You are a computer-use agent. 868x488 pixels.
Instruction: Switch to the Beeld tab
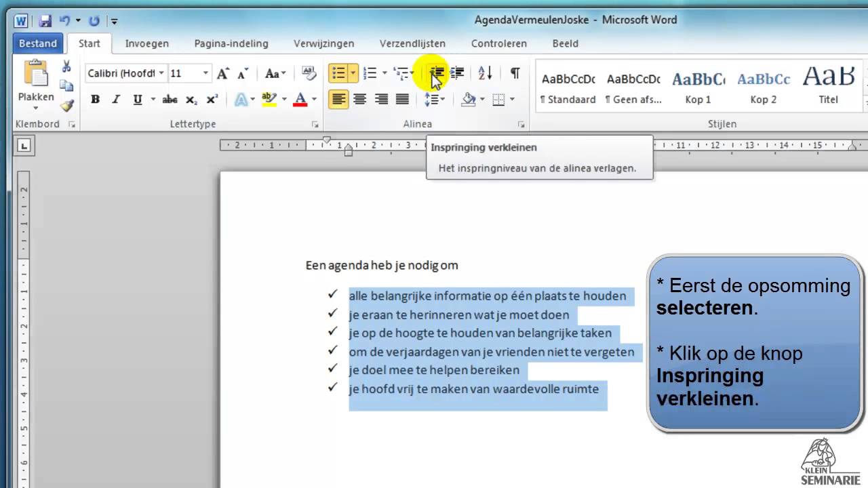(566, 43)
